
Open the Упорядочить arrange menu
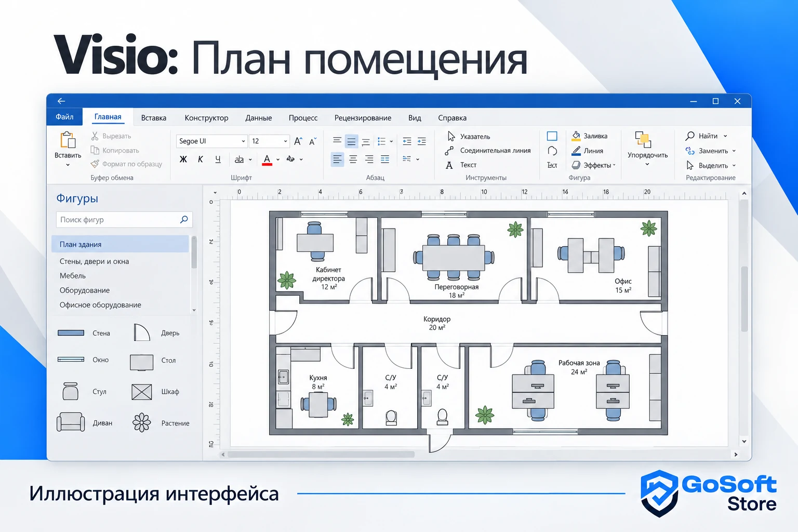coord(647,149)
